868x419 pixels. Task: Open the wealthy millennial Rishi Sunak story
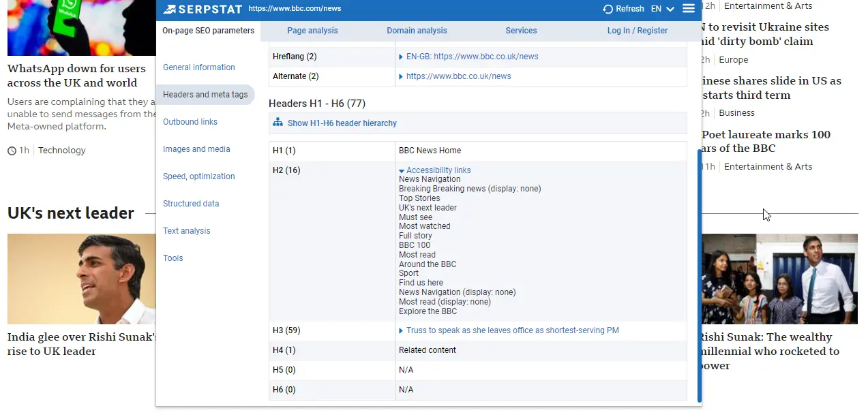point(769,352)
